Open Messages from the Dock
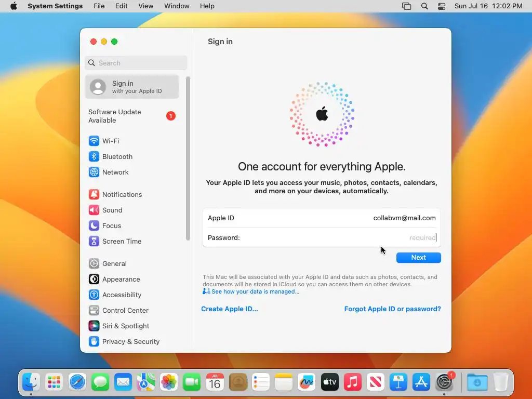The width and height of the screenshot is (532, 399). [100, 382]
